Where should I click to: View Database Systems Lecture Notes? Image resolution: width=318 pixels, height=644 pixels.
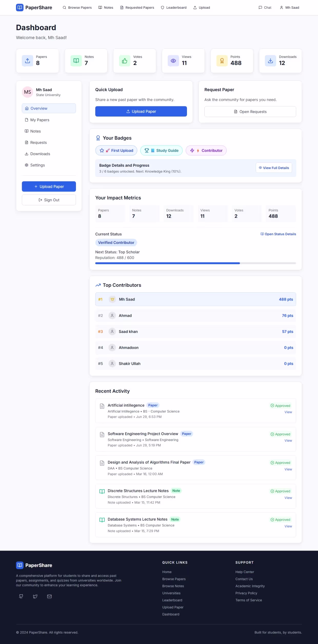tap(288, 526)
